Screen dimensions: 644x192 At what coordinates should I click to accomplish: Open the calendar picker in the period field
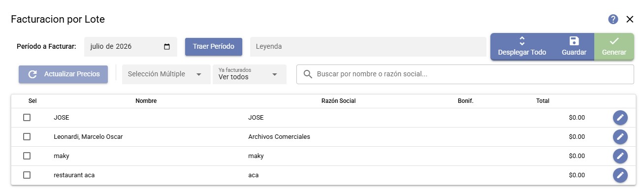click(x=167, y=47)
